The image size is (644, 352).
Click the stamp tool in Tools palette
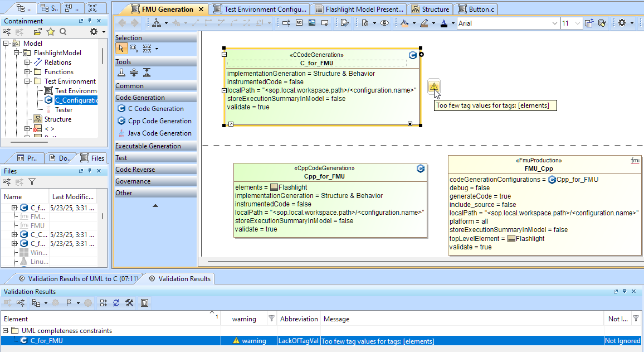121,73
